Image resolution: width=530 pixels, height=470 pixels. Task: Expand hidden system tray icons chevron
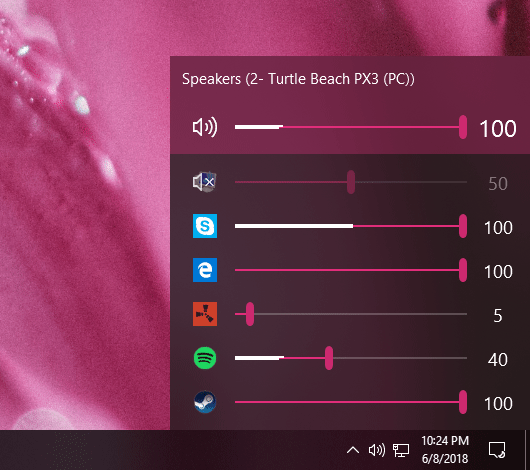(x=353, y=450)
